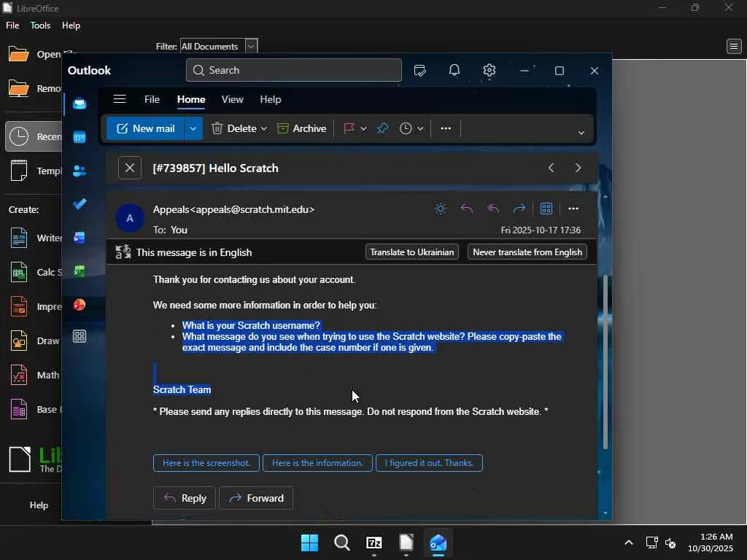Click the bottom Forward button
747x560 pixels.
point(256,498)
